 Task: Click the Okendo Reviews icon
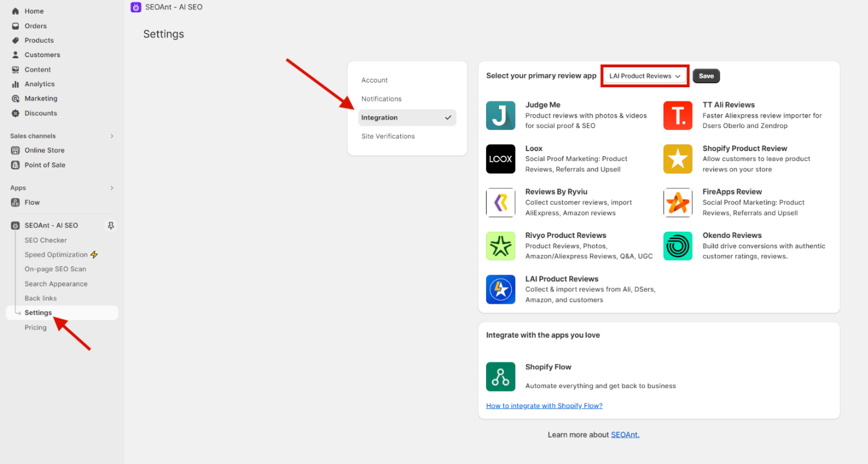pyautogui.click(x=678, y=246)
